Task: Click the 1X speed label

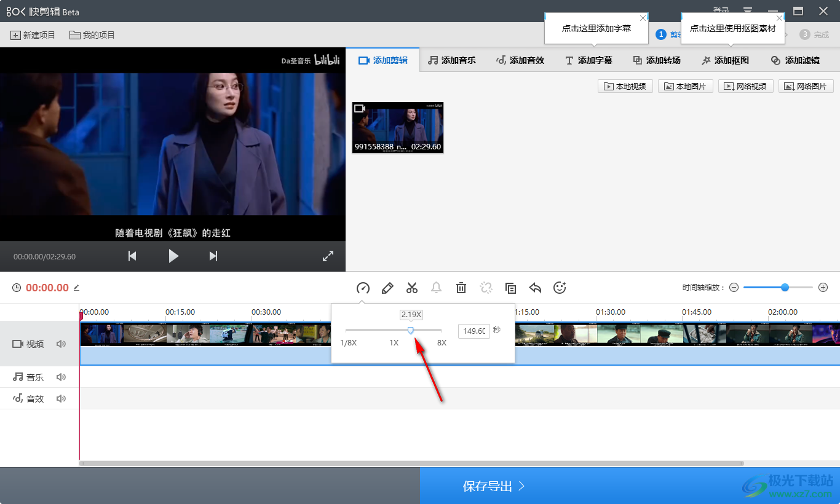Action: 394,342
